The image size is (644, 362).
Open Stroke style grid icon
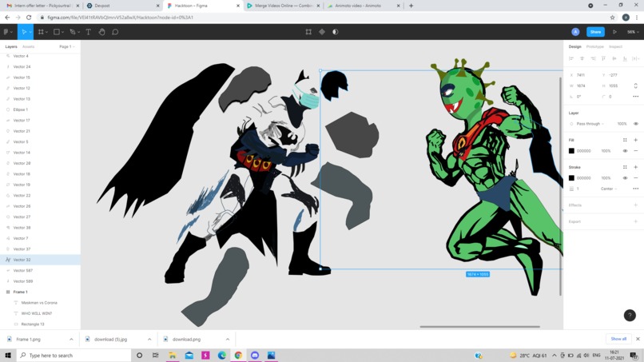[625, 167]
